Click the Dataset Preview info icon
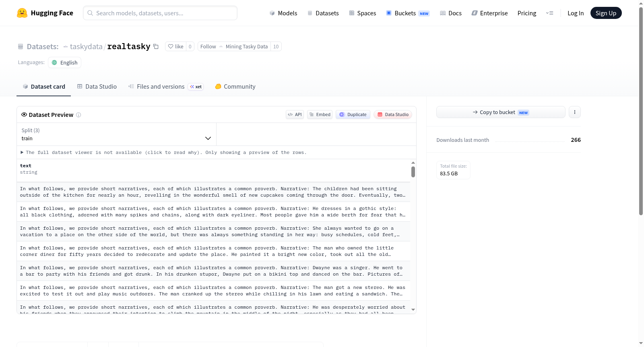The image size is (644, 347). (x=78, y=115)
